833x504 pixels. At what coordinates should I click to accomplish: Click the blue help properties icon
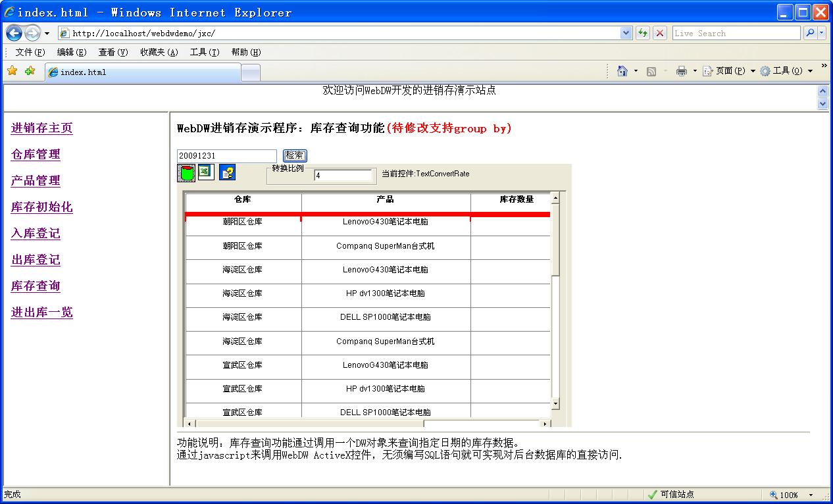[x=227, y=172]
